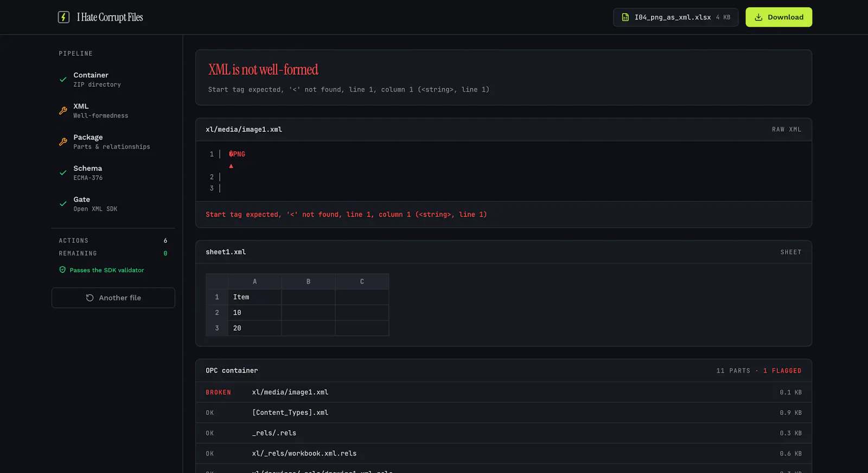Select the XML well-formedness wrench icon
The image size is (868, 473).
(63, 111)
